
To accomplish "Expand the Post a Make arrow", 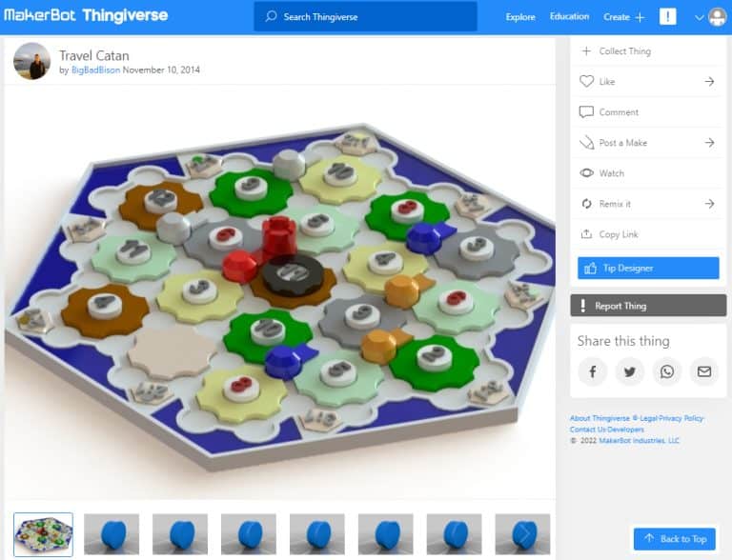I will pyautogui.click(x=709, y=142).
